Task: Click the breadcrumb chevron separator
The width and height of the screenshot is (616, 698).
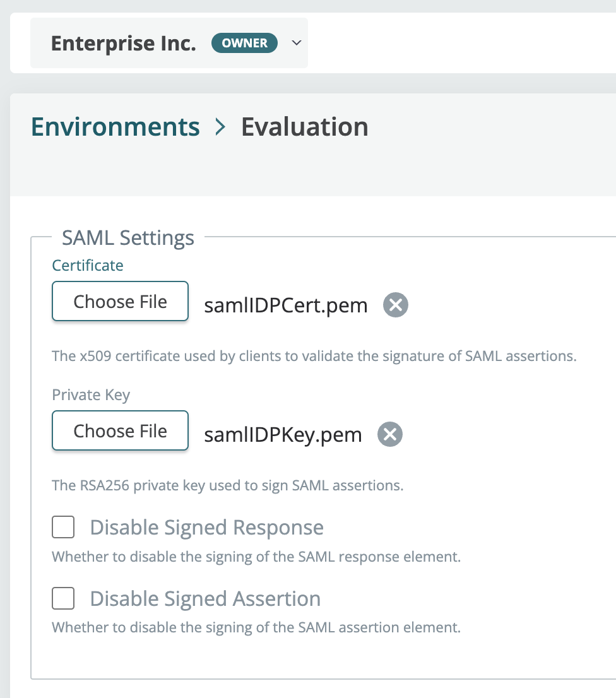Action: (220, 127)
